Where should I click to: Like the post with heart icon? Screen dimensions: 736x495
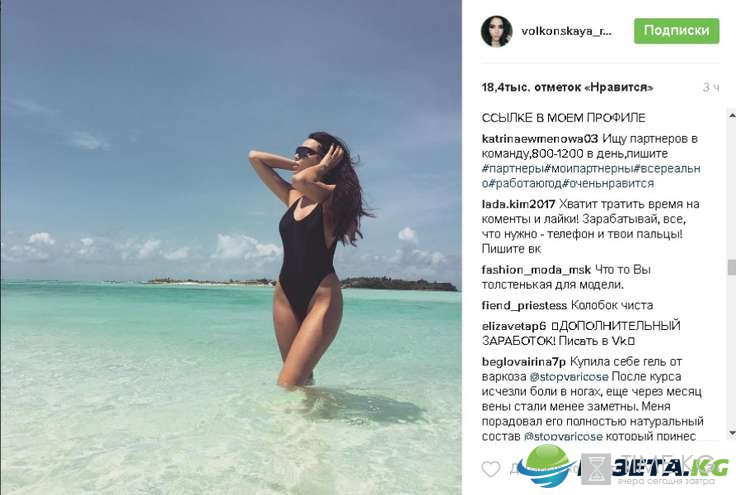pyautogui.click(x=491, y=469)
